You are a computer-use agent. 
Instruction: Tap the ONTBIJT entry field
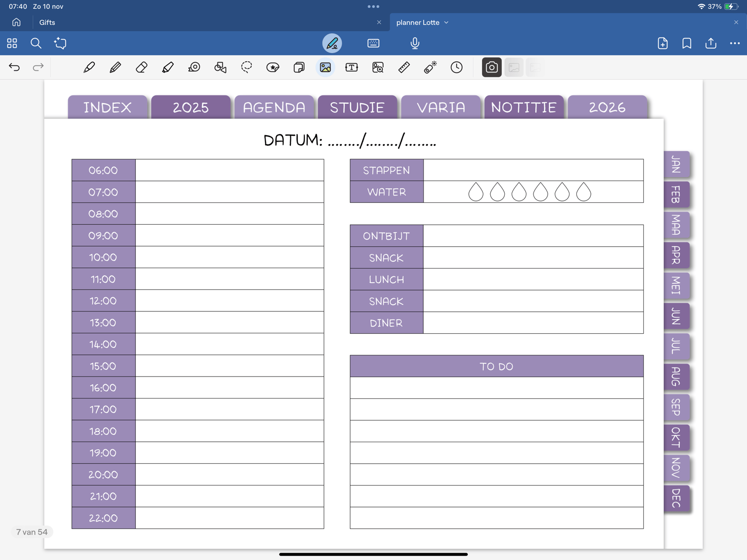pos(534,236)
